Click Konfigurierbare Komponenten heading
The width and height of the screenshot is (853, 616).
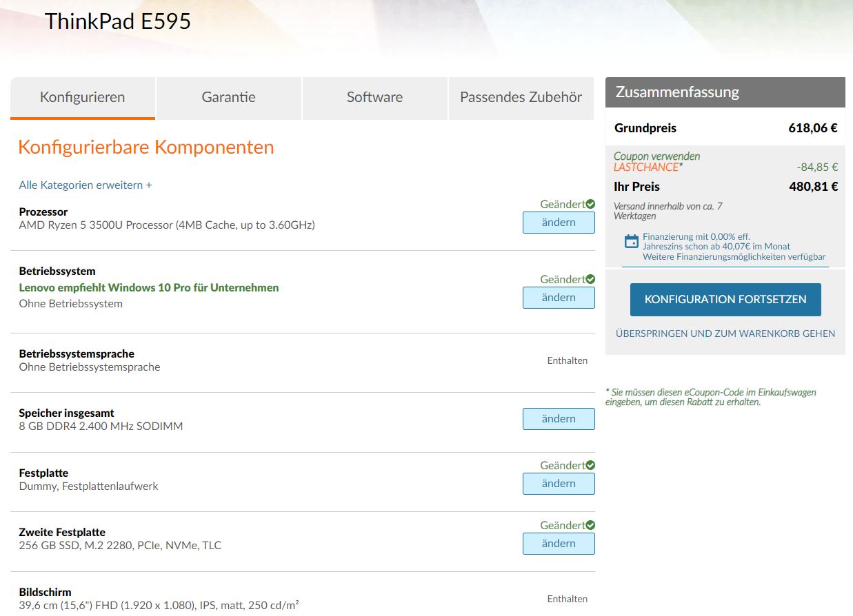pos(146,147)
